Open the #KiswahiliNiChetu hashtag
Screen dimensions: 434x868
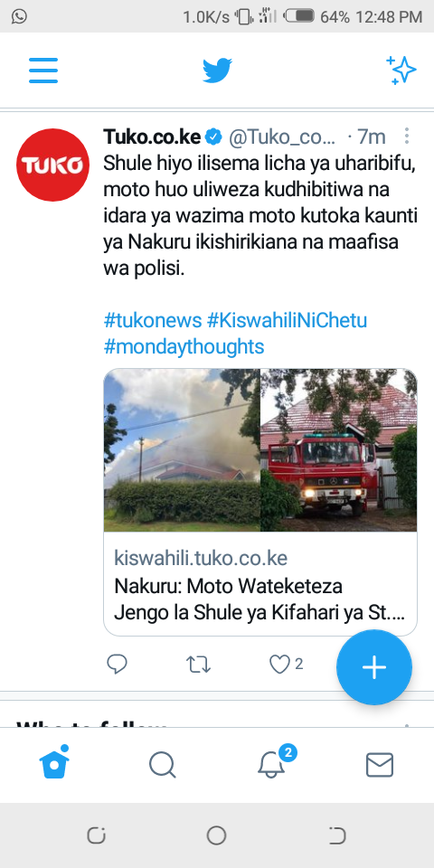pyautogui.click(x=287, y=320)
